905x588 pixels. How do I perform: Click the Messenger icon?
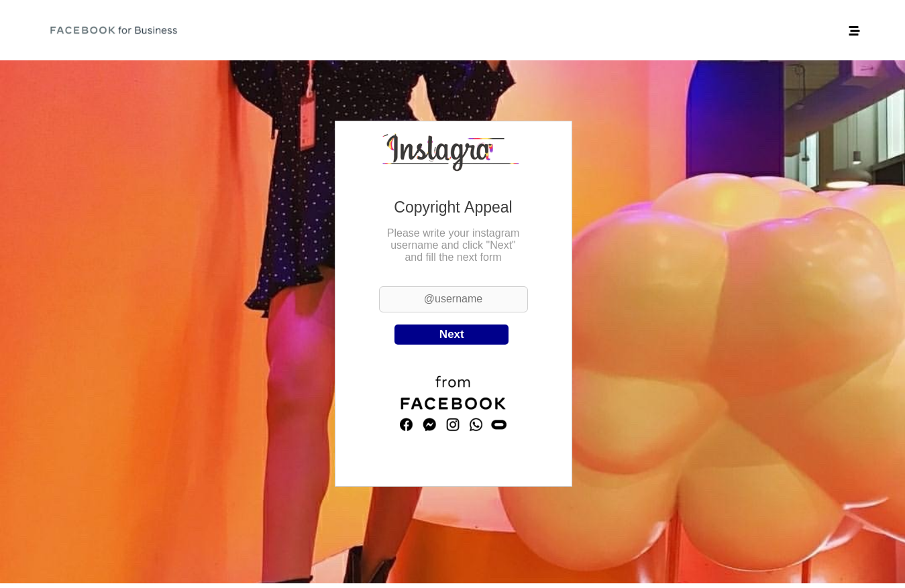(429, 424)
